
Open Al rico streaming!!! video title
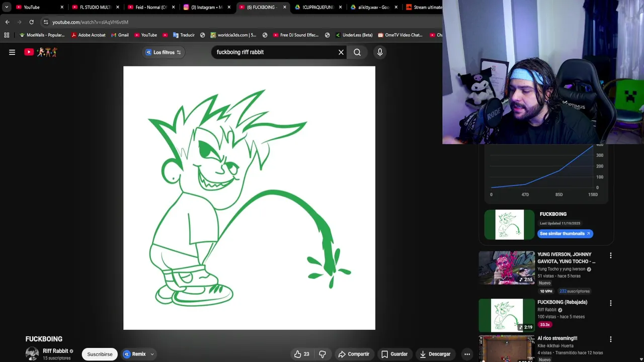point(557,338)
